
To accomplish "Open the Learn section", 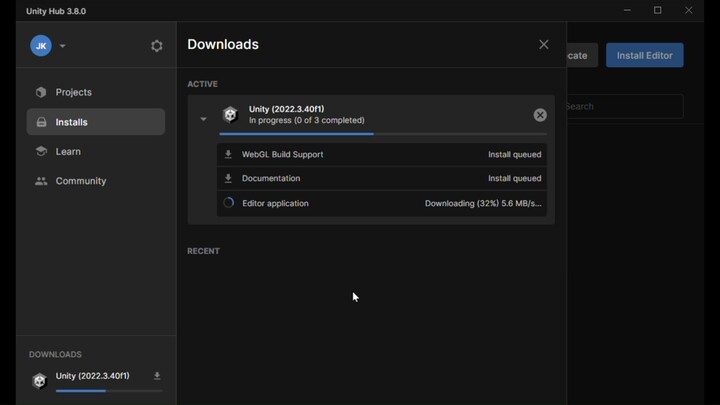I will (x=96, y=152).
